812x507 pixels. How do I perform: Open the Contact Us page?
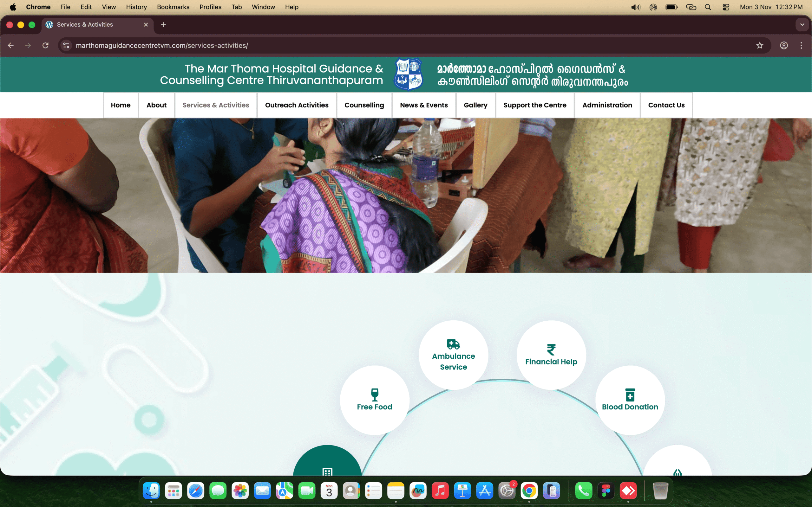[x=666, y=105]
